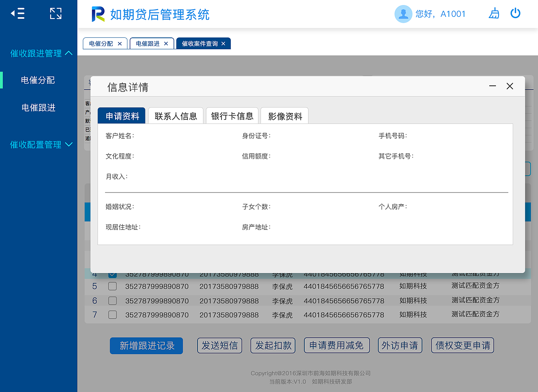Switch to the 联系人信息 tab

tap(176, 116)
